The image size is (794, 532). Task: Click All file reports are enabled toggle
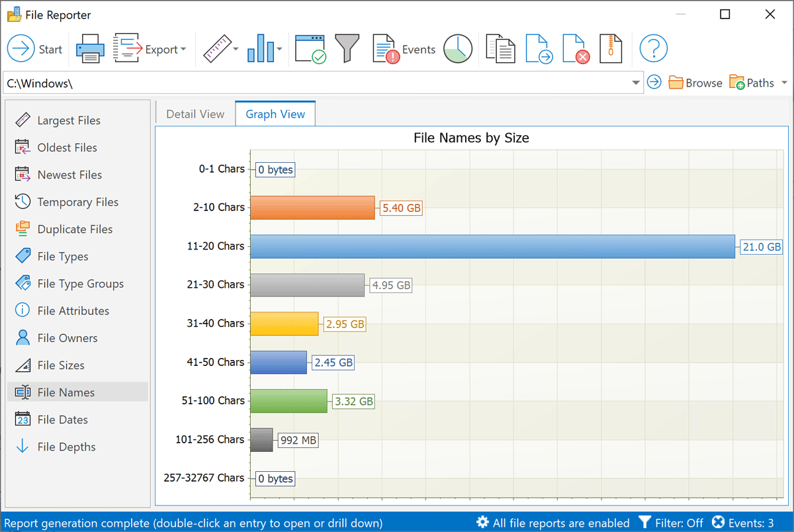point(553,523)
